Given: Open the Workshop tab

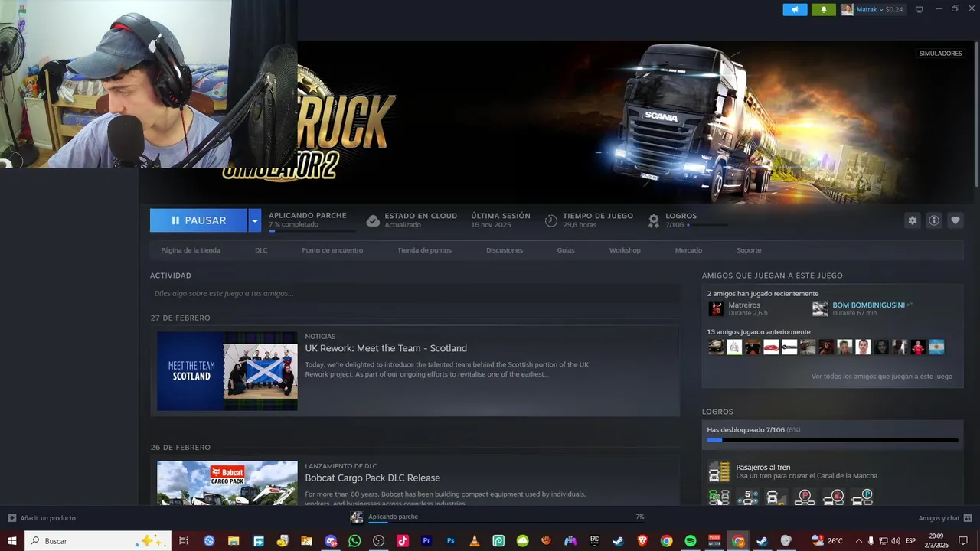Looking at the screenshot, I should [625, 250].
